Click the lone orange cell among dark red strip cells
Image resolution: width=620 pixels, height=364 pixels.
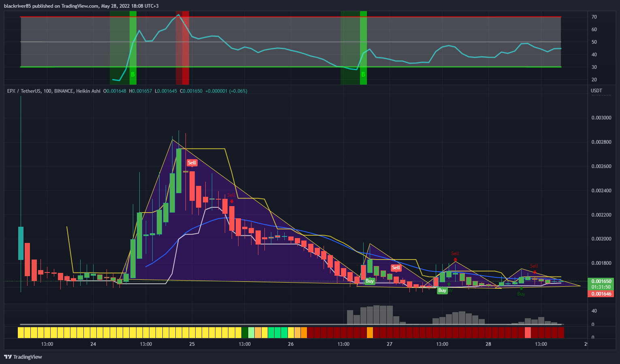coord(370,333)
